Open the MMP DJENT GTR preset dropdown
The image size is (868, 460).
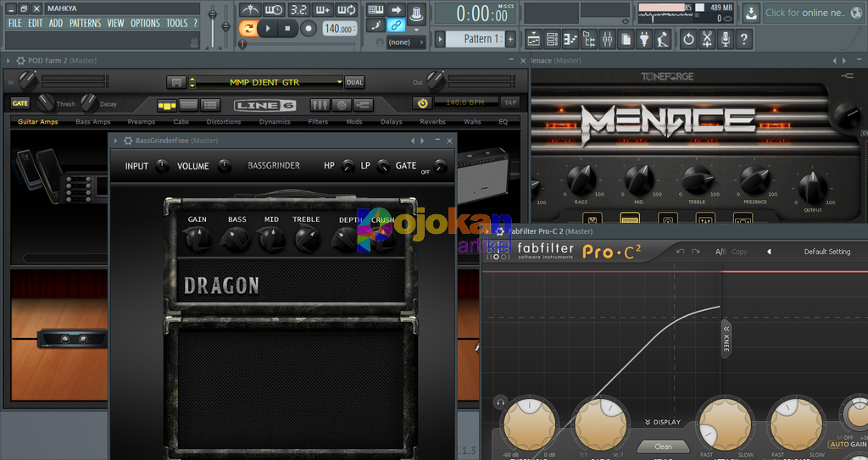click(x=339, y=82)
